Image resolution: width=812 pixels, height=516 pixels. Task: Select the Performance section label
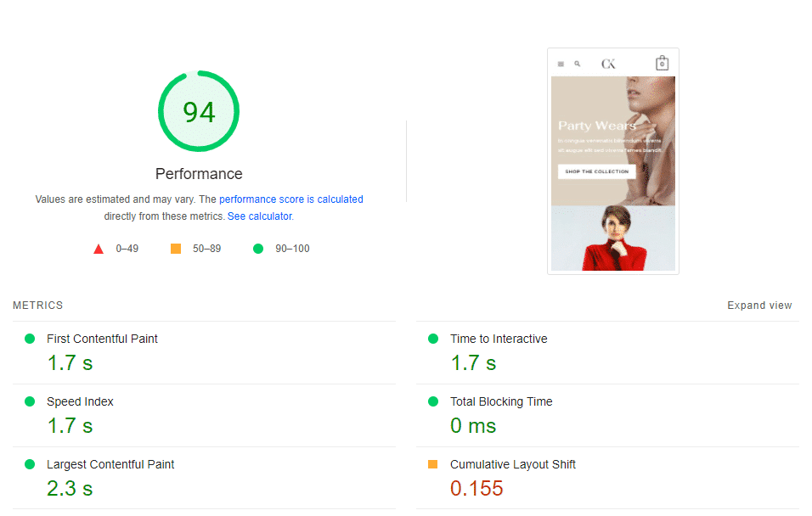click(x=198, y=173)
